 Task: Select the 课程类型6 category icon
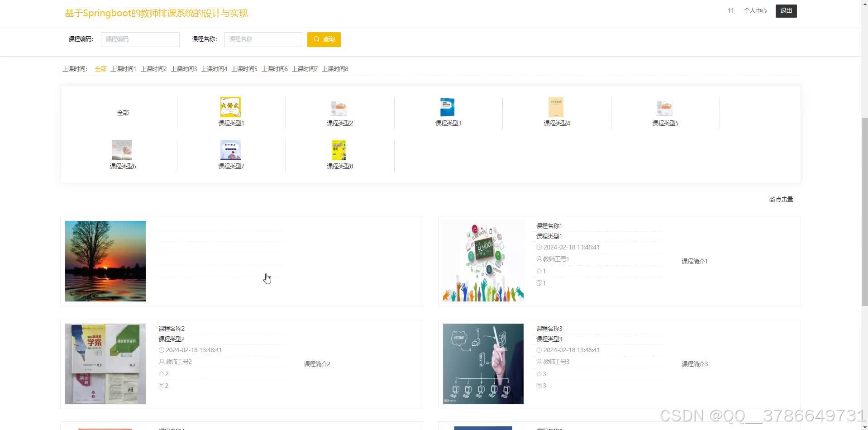122,150
